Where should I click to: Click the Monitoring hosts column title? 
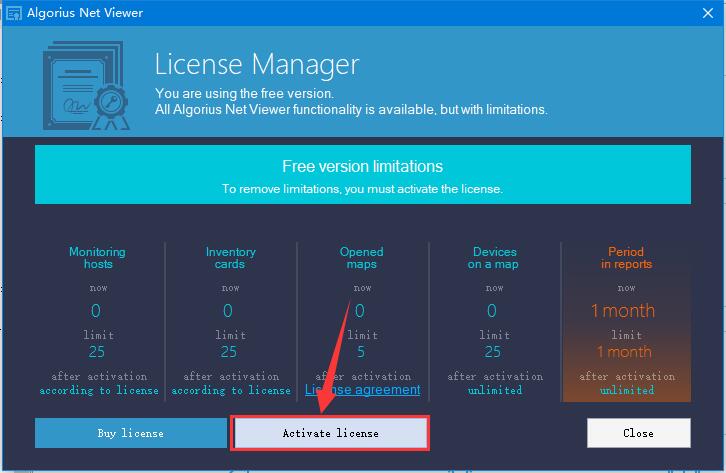98,258
